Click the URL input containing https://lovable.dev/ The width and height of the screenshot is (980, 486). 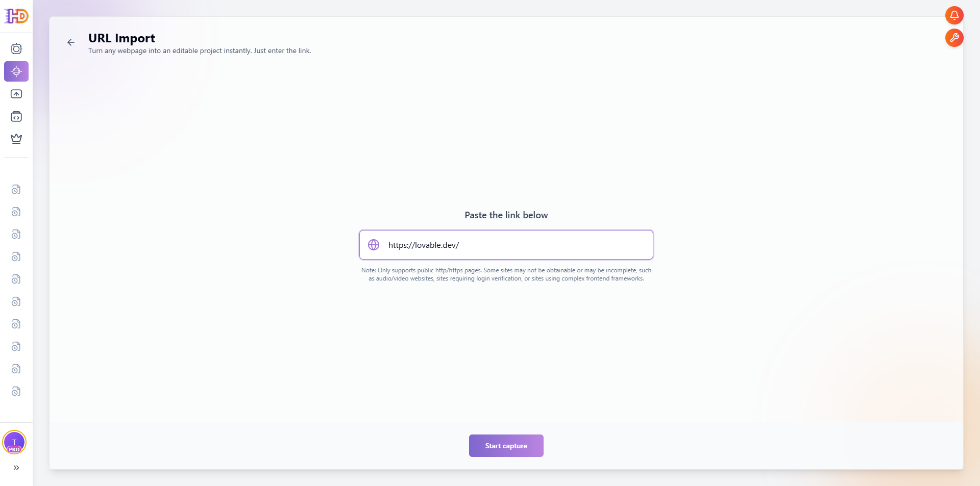pyautogui.click(x=506, y=245)
